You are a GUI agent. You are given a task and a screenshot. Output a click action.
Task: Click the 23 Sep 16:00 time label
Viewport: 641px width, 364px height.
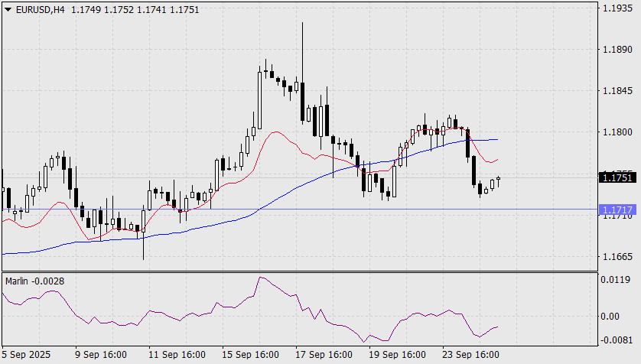[470, 355]
